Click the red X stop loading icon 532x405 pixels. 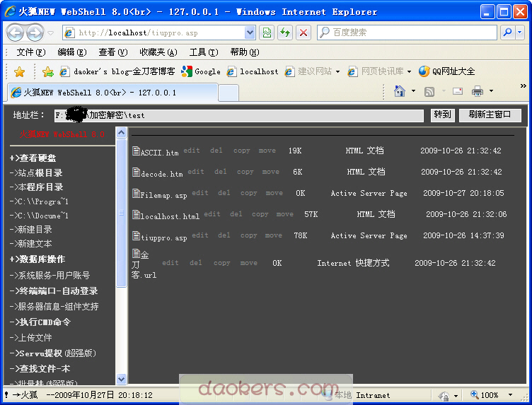coord(303,33)
